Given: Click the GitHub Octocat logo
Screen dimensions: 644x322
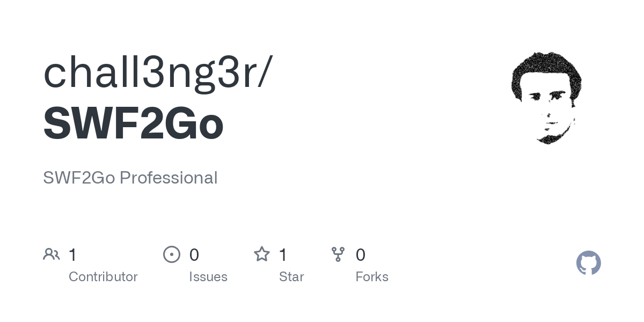Looking at the screenshot, I should click(588, 263).
